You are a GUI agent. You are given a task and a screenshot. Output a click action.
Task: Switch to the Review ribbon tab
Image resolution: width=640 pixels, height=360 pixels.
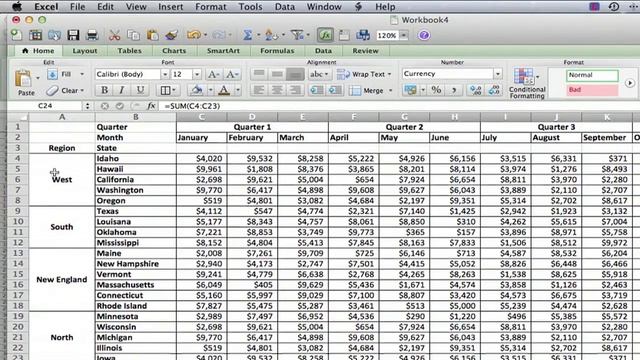click(365, 51)
